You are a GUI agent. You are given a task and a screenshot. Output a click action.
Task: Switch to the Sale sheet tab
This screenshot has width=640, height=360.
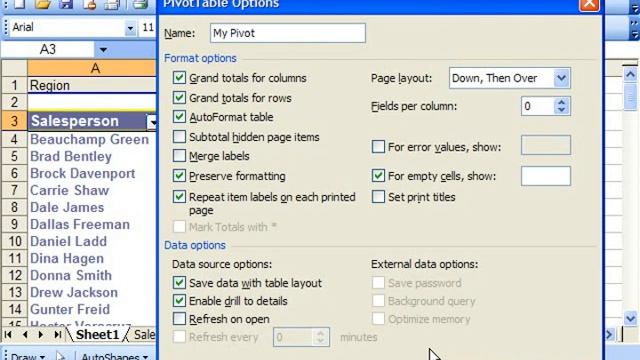[144, 335]
